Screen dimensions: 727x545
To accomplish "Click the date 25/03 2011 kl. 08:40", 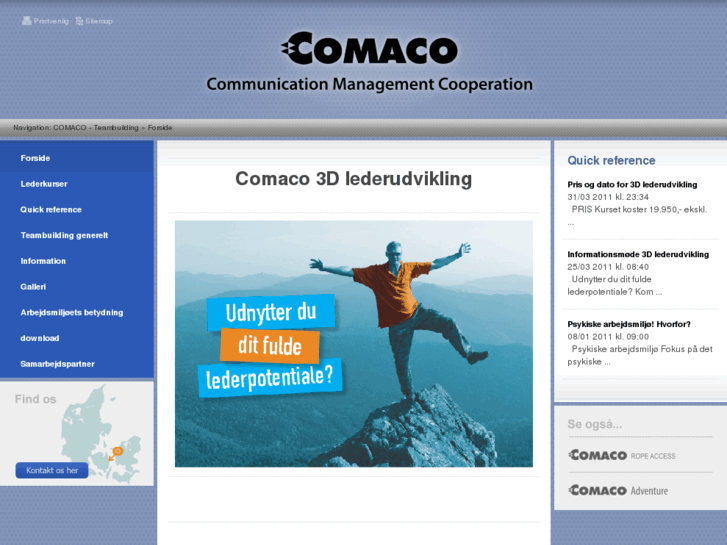I will point(608,267).
